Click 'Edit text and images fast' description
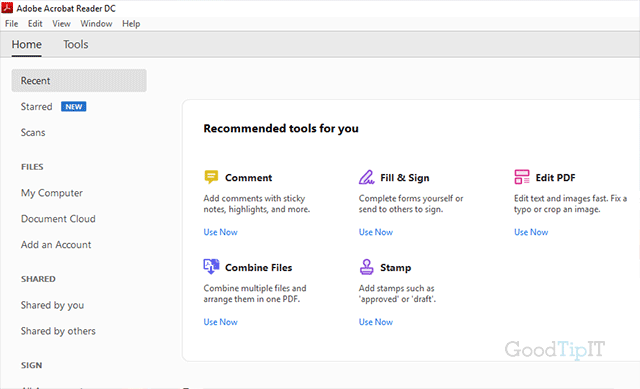 click(x=570, y=204)
